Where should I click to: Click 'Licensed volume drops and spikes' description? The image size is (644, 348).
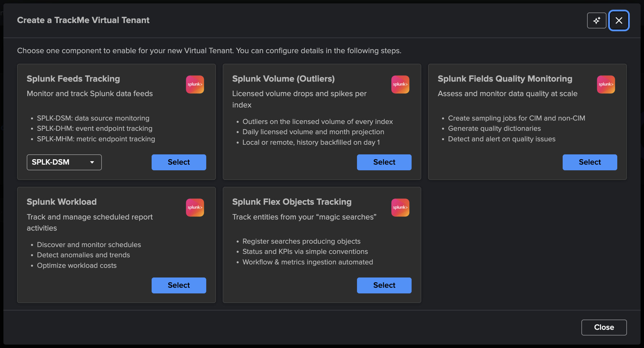pos(299,99)
